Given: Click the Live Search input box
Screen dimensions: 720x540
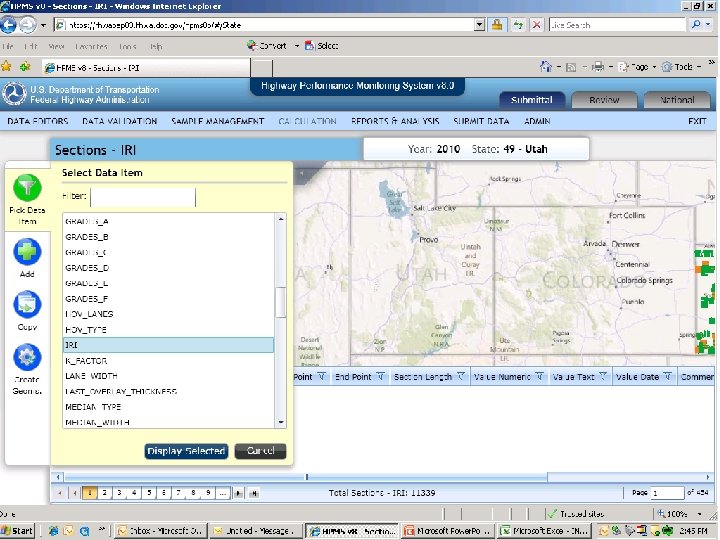Looking at the screenshot, I should click(x=617, y=25).
